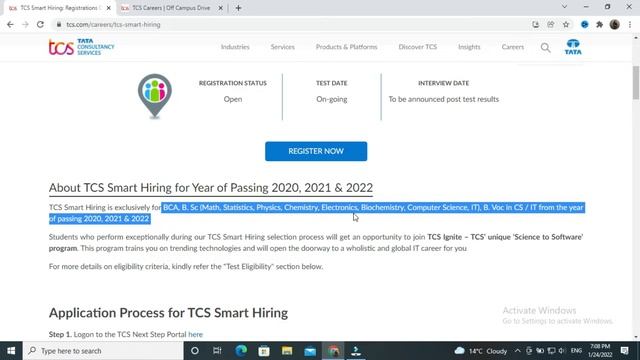640x360 pixels.
Task: Click the REGISTER NOW button
Action: (316, 151)
